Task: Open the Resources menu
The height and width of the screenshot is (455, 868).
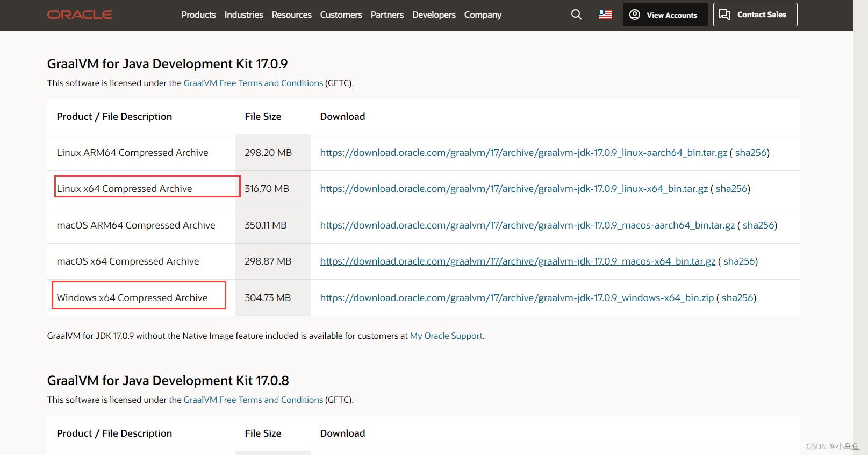Action: [291, 15]
